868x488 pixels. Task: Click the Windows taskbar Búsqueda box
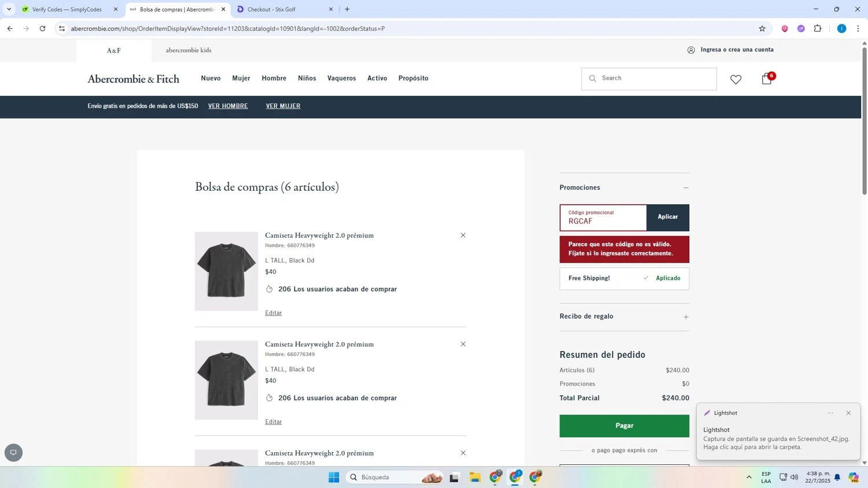click(396, 477)
